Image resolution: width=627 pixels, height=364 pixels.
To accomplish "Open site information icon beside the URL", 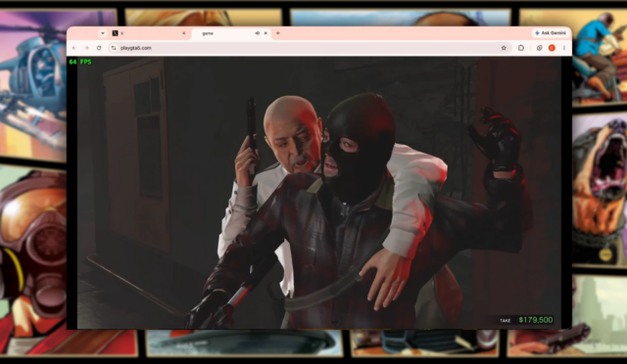I will 114,48.
